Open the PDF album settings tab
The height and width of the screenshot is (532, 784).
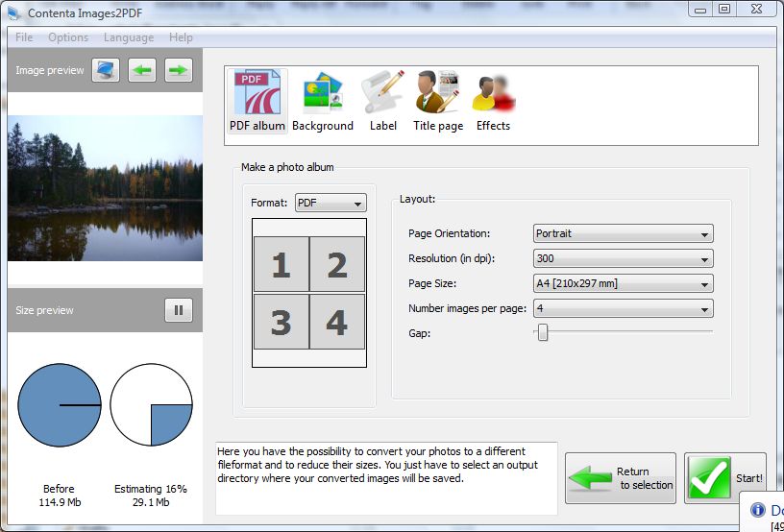point(257,102)
